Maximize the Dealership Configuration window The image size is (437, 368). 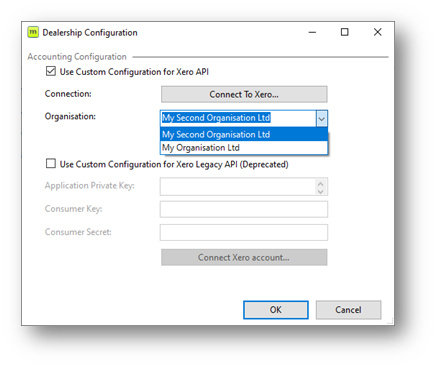[x=345, y=32]
